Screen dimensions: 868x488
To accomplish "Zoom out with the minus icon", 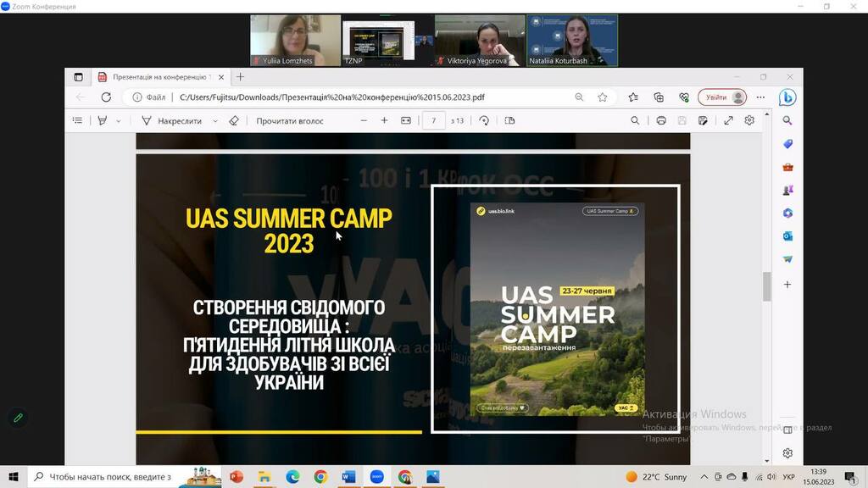I will (x=364, y=121).
